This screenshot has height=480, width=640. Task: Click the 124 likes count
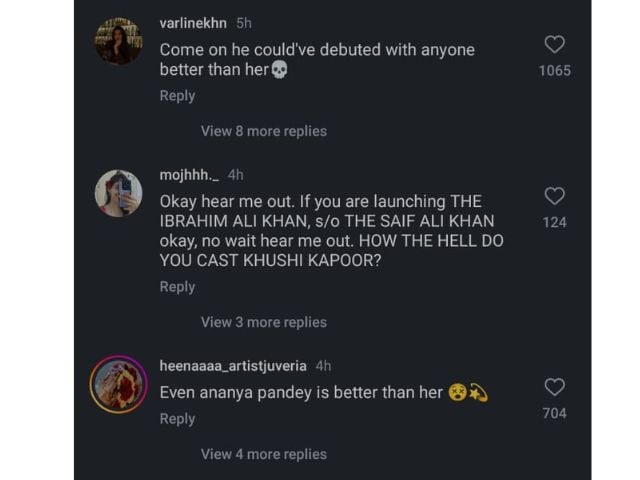tap(554, 222)
